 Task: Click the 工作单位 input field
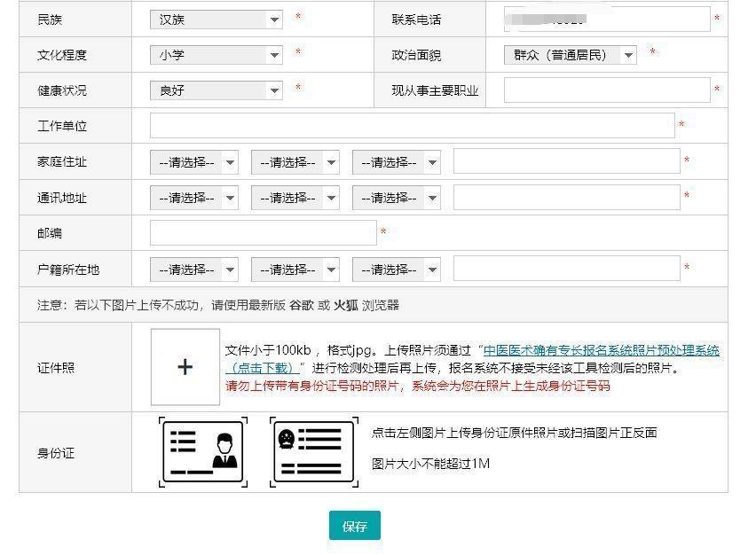click(412, 126)
